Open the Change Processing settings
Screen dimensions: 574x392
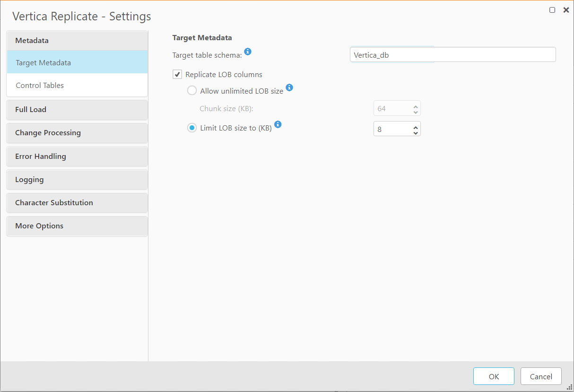[x=77, y=133]
